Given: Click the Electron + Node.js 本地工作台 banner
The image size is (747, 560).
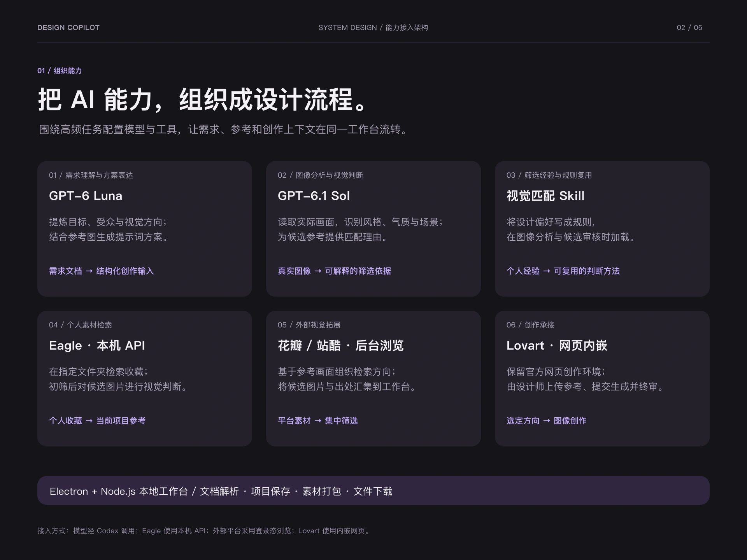Looking at the screenshot, I should tap(373, 491).
